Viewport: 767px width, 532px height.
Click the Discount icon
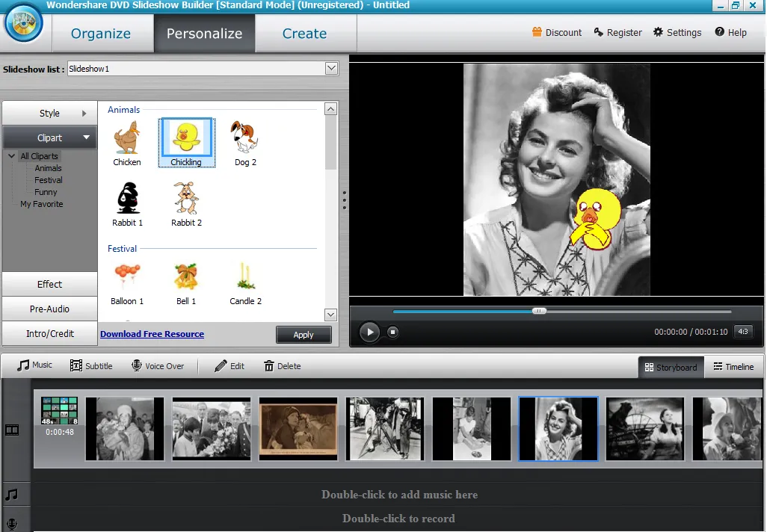pos(556,32)
